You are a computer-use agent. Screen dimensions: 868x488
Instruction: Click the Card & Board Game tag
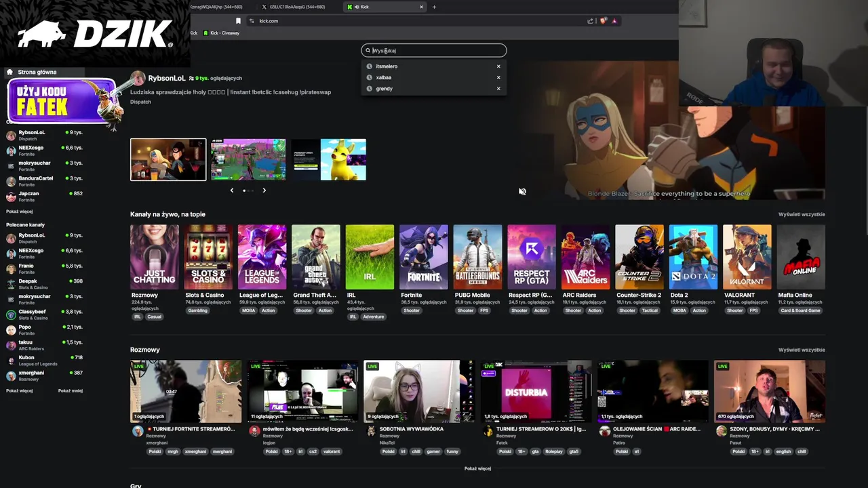[800, 310]
